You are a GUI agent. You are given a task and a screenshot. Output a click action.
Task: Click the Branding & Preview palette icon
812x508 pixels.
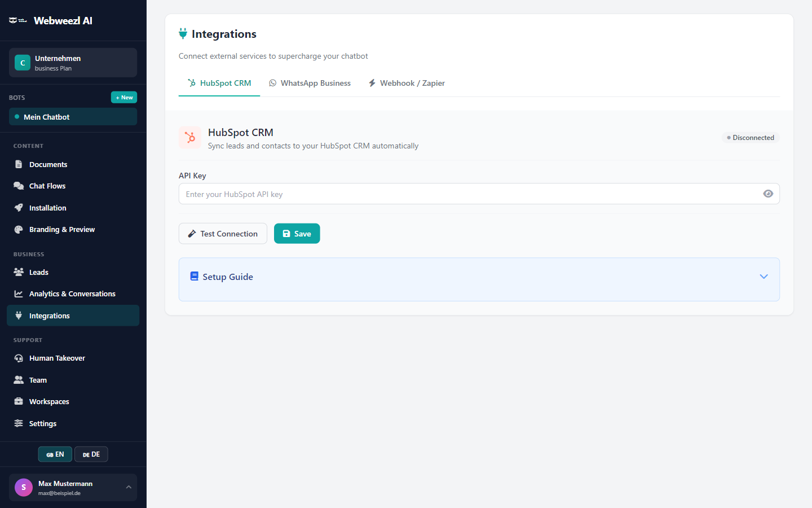19,229
